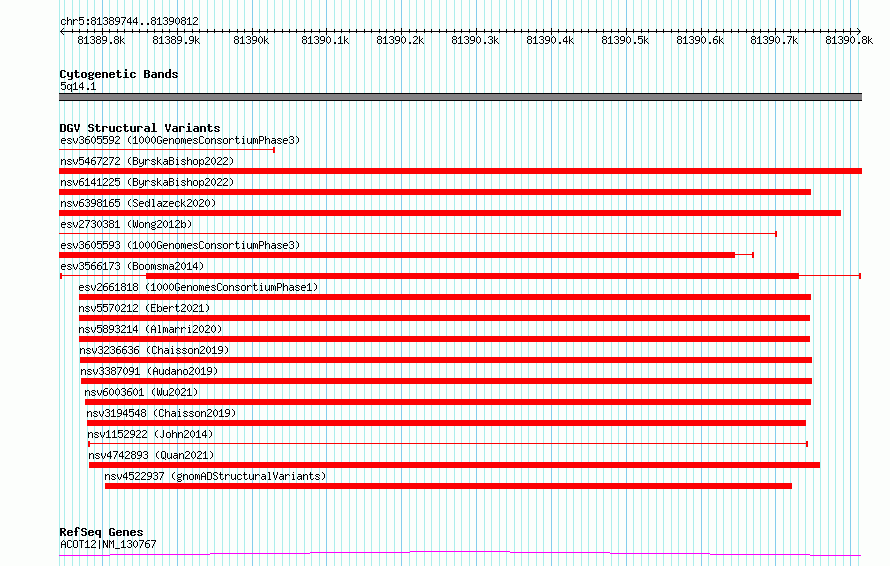Click the red bar of nsv5467272
890x566 pixels.
click(460, 171)
